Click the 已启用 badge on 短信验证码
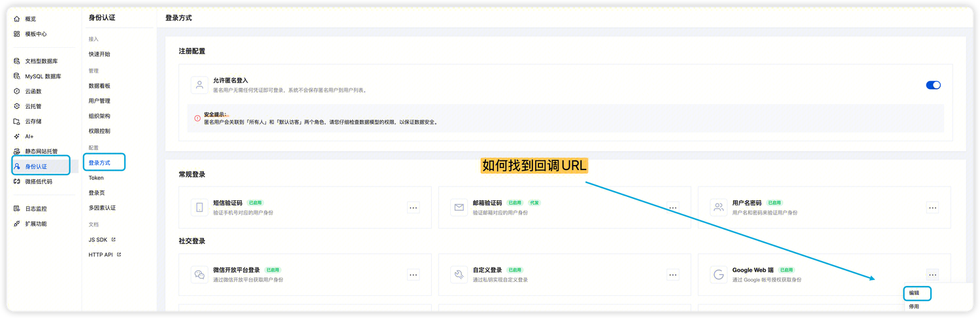This screenshot has width=980, height=318. click(x=255, y=203)
